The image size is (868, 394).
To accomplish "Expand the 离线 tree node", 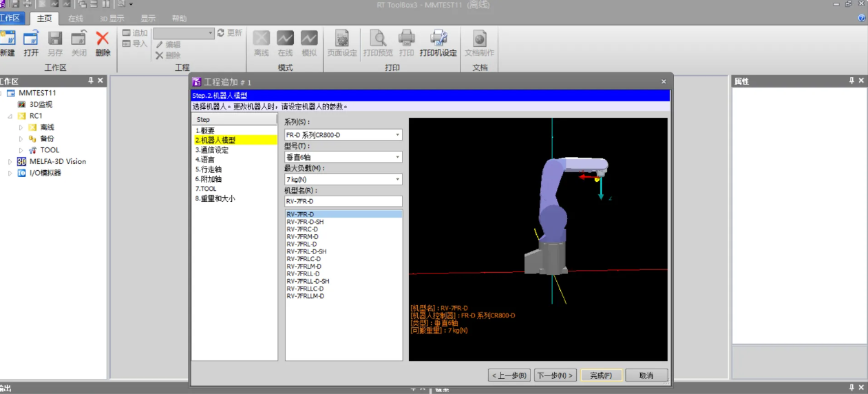I will (21, 127).
